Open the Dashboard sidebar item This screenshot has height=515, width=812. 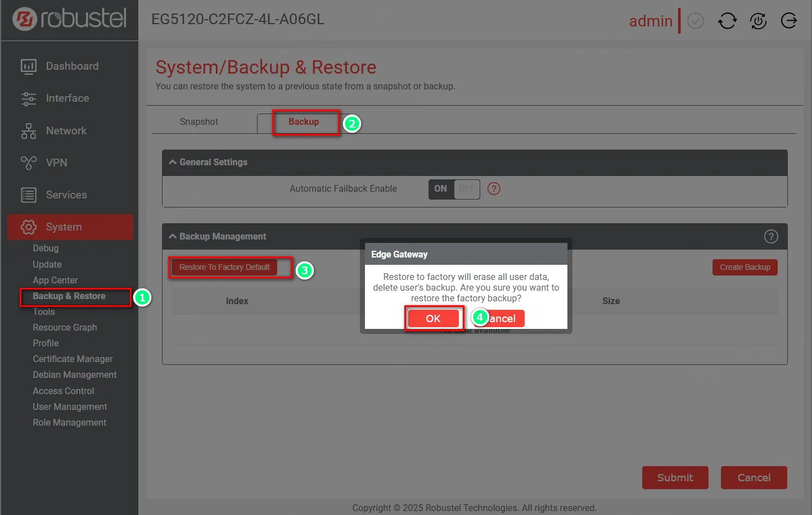(71, 66)
